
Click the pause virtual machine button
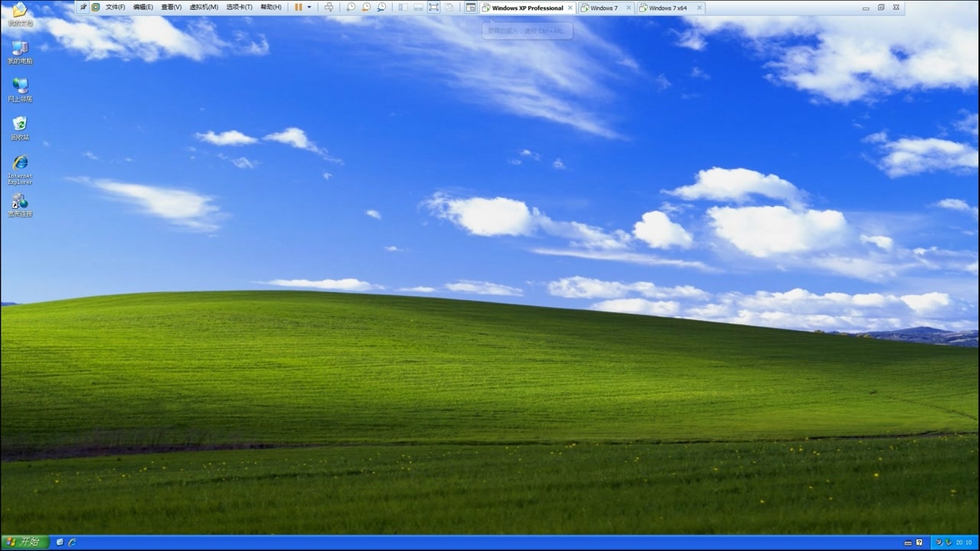pyautogui.click(x=299, y=8)
